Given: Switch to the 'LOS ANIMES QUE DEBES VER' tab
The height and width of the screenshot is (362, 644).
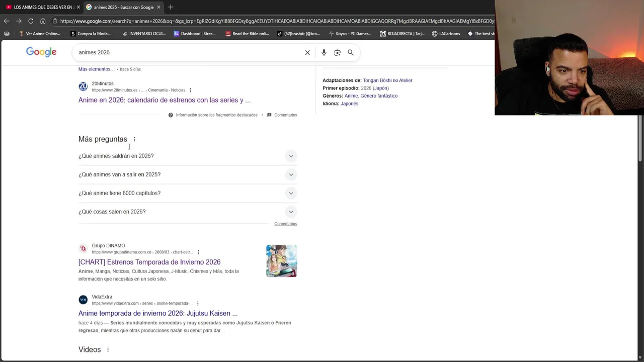Looking at the screenshot, I should click(x=42, y=7).
